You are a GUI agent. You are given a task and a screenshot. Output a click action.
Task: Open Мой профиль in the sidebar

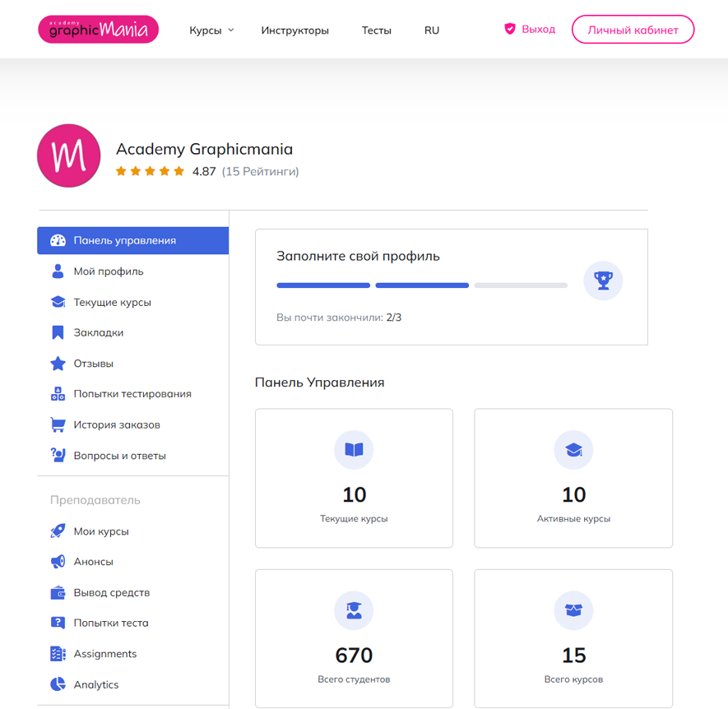[x=109, y=271]
